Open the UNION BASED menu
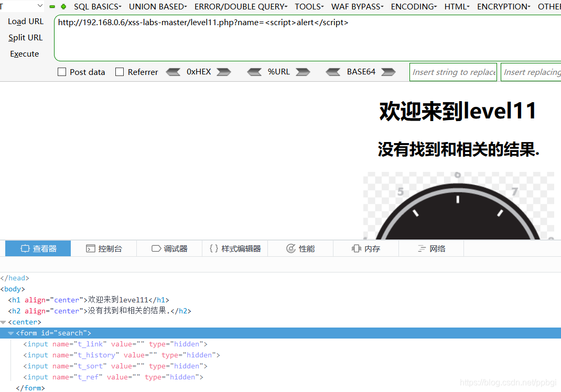Viewport: 561px width, 392px height. (158, 7)
